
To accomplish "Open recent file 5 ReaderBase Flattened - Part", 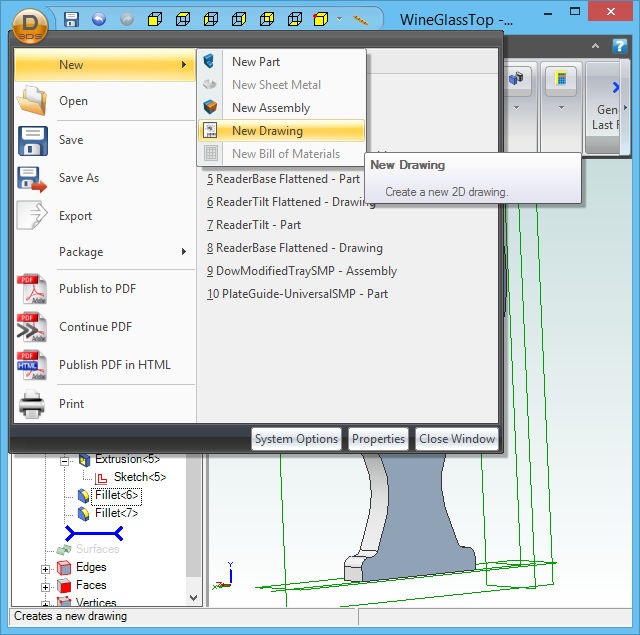I will click(x=283, y=179).
